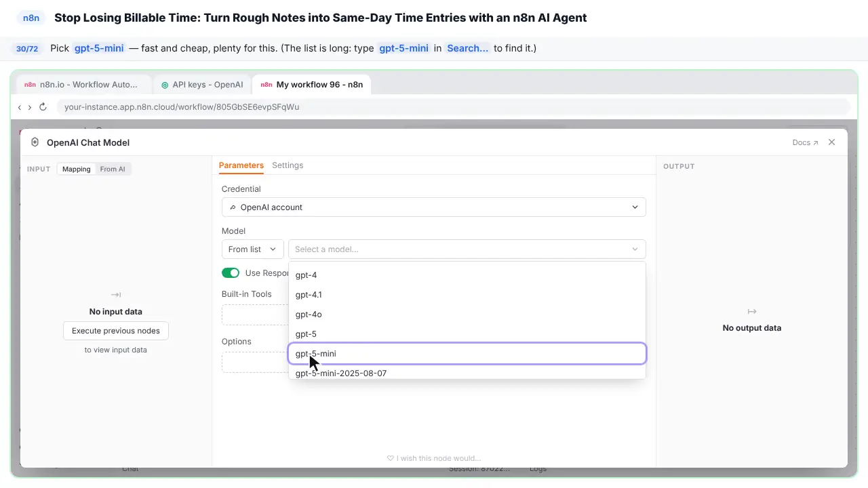Viewport: 868px width, 488px height.
Task: Choose gpt-4 from the model list
Action: coord(467,275)
